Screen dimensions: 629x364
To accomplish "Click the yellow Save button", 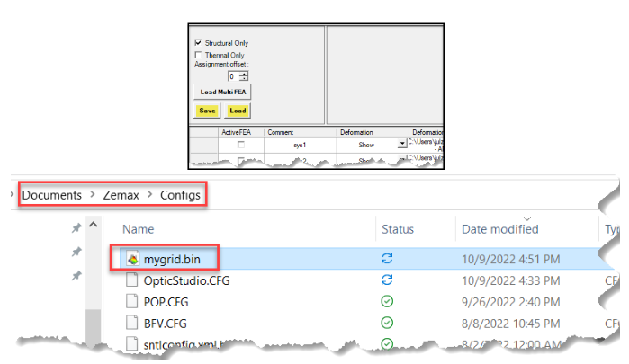I will click(x=207, y=111).
